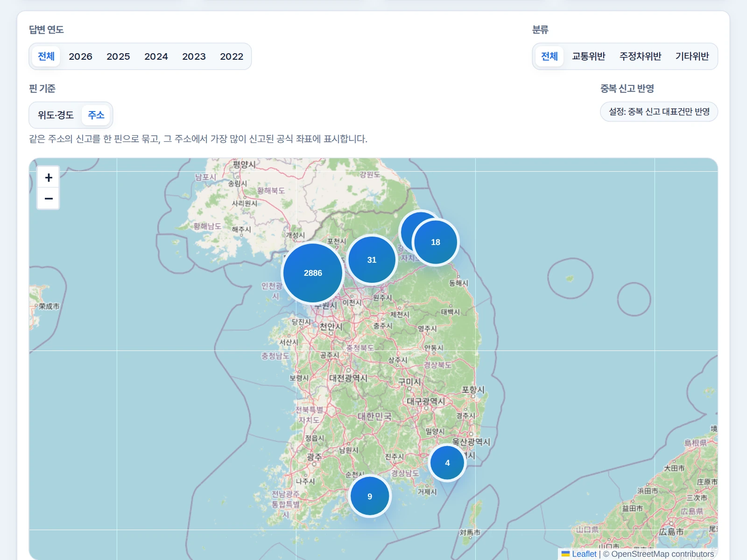Click the 경주시 label on the map

tap(465, 415)
